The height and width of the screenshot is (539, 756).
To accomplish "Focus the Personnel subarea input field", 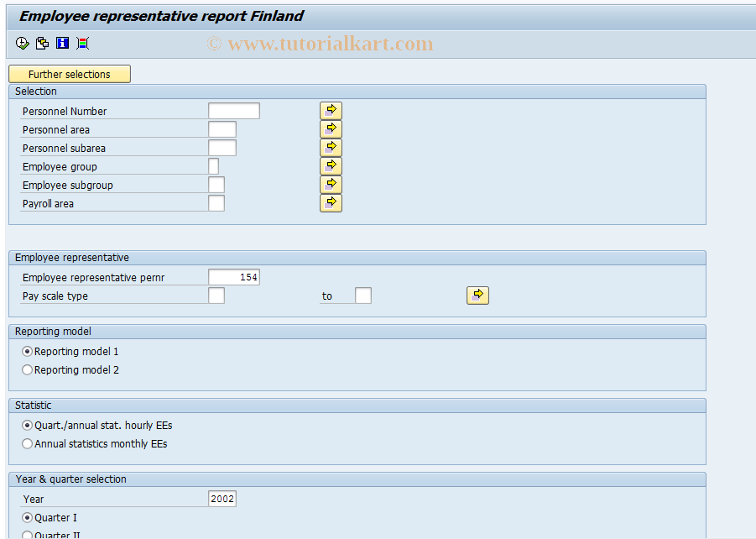I will coord(222,148).
